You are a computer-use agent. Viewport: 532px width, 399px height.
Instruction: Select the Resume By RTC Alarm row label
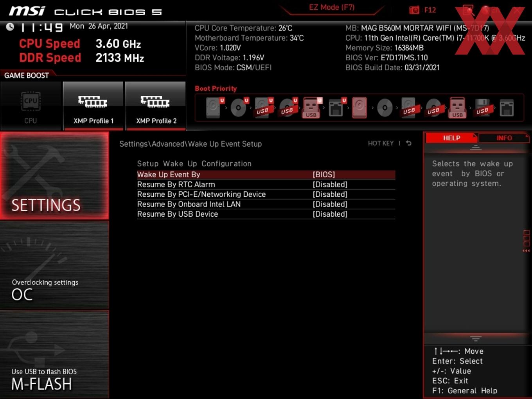176,184
